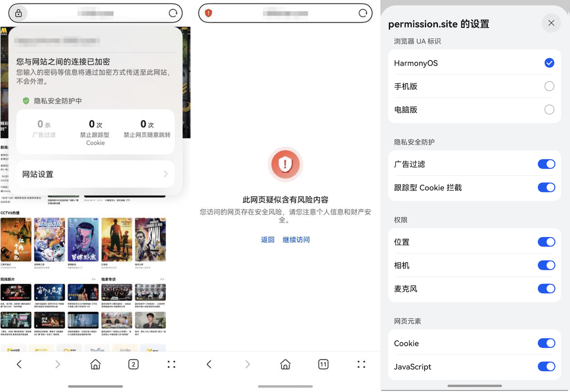Disable the 广告过滤 ad filter toggle

tap(546, 164)
